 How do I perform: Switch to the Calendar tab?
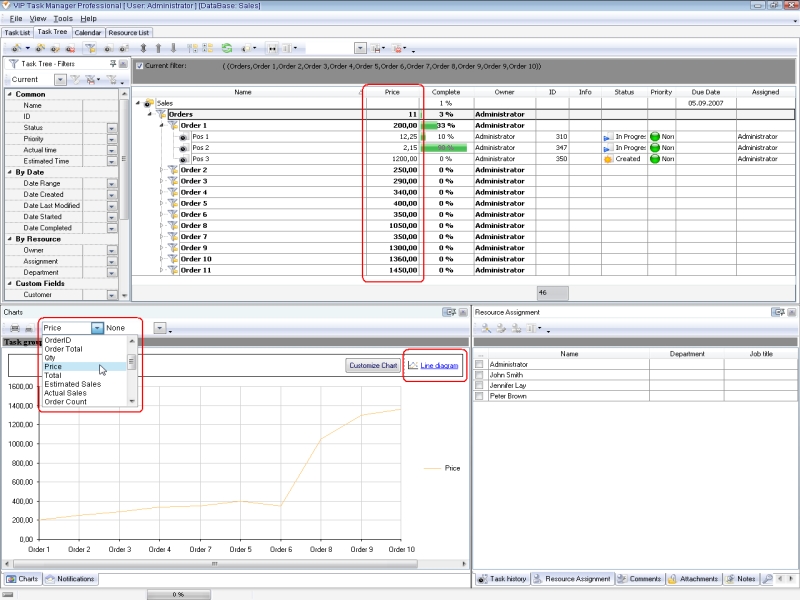[87, 32]
